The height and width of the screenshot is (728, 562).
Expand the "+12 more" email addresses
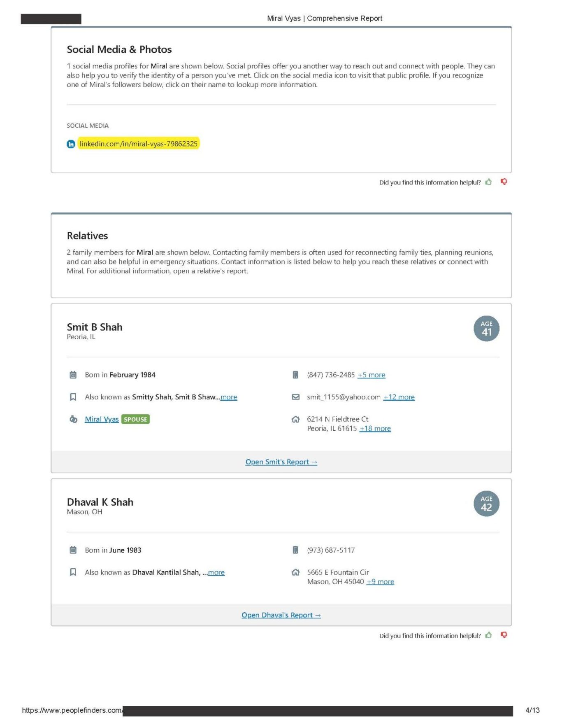pos(399,397)
